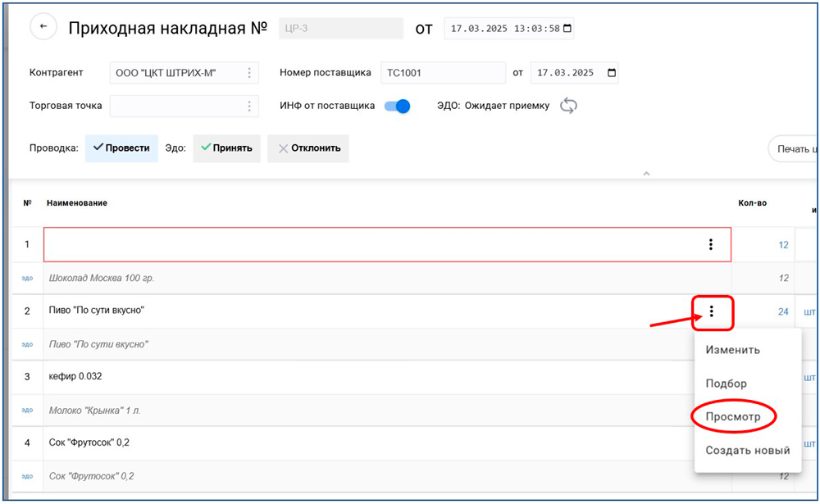Open Контрагент options for ООО ЦКТ ШТРИХ-М
Viewport: 820px width, 504px height.
click(x=249, y=73)
